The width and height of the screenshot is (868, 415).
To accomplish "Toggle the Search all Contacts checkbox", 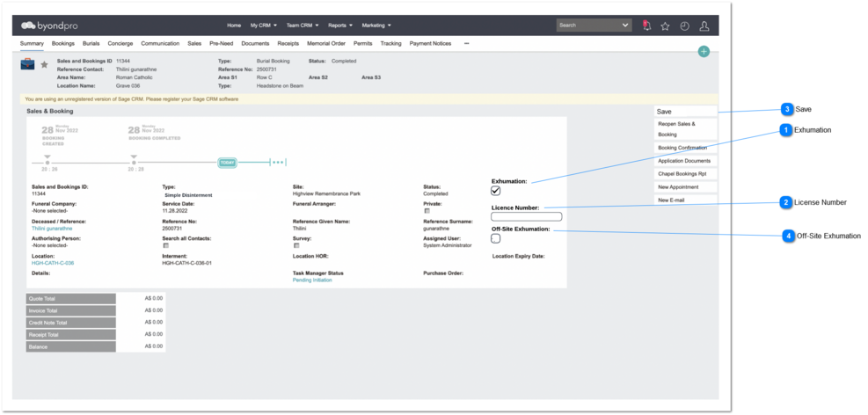I will point(165,245).
